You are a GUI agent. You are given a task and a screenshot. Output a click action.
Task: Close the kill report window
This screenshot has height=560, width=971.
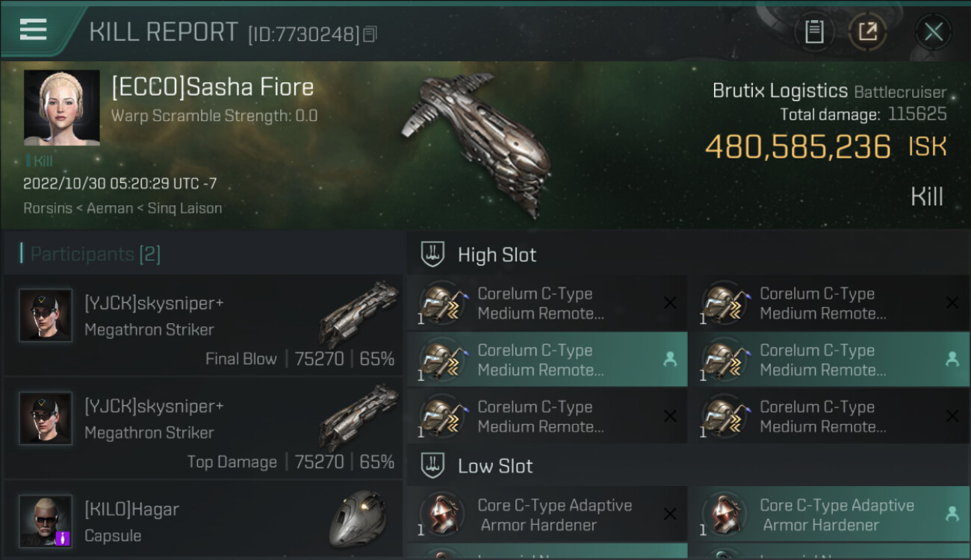pos(933,32)
